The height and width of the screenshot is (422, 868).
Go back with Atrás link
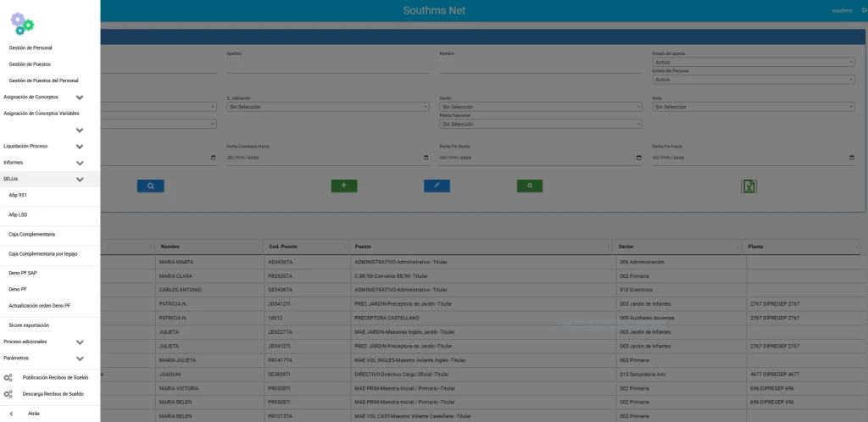click(34, 414)
